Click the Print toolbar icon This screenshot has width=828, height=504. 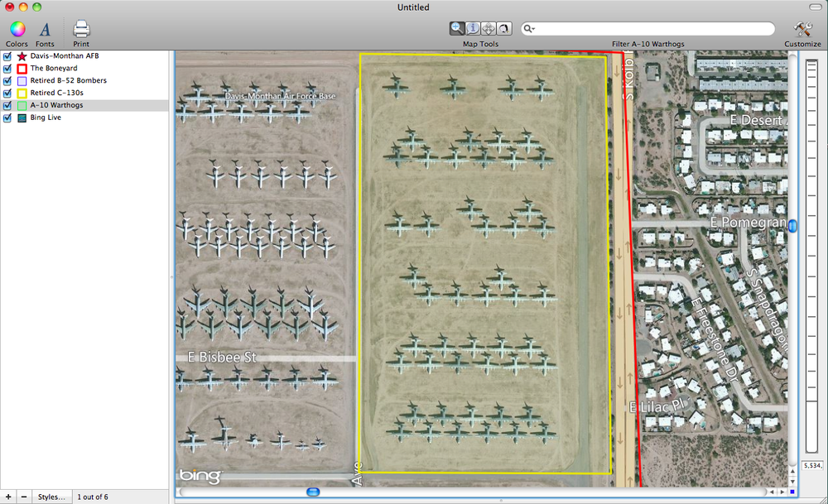[x=81, y=30]
